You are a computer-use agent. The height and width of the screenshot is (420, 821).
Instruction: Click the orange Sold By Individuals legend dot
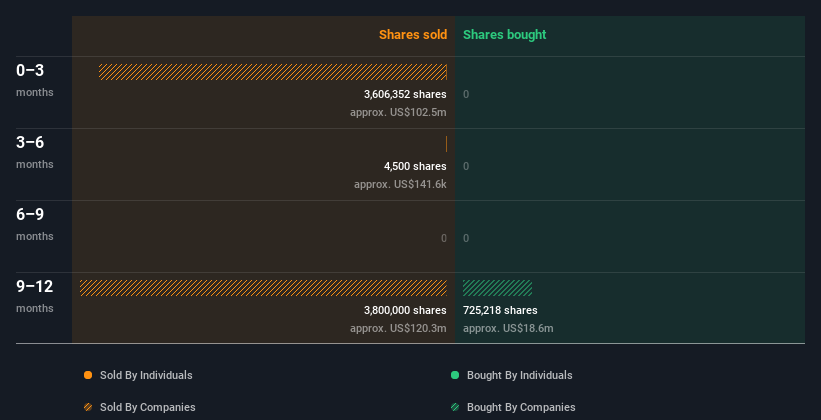click(x=88, y=375)
